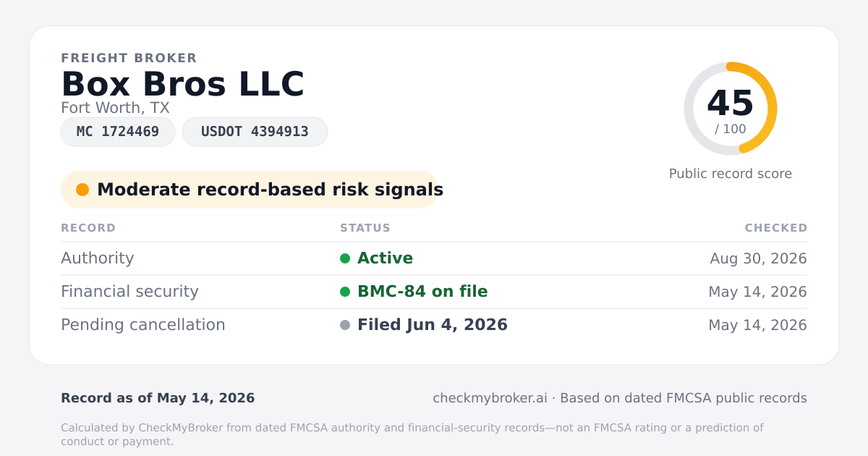The image size is (868, 456).
Task: Select the USDOT 4394913 badge
Action: 255,132
